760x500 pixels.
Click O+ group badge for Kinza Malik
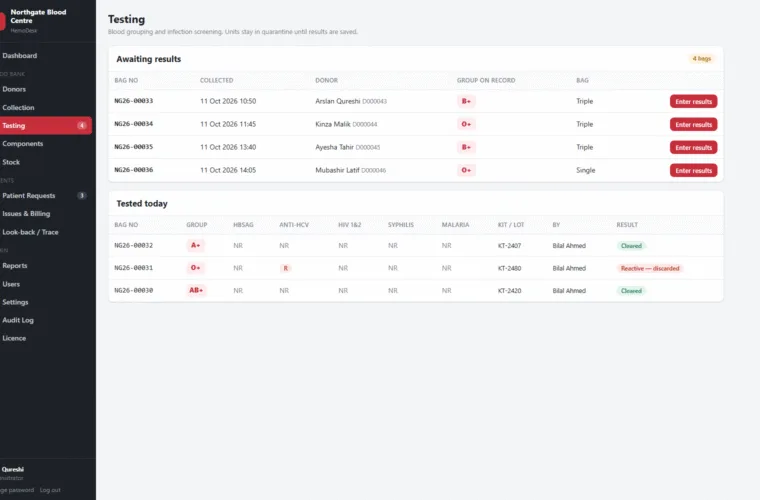466,124
